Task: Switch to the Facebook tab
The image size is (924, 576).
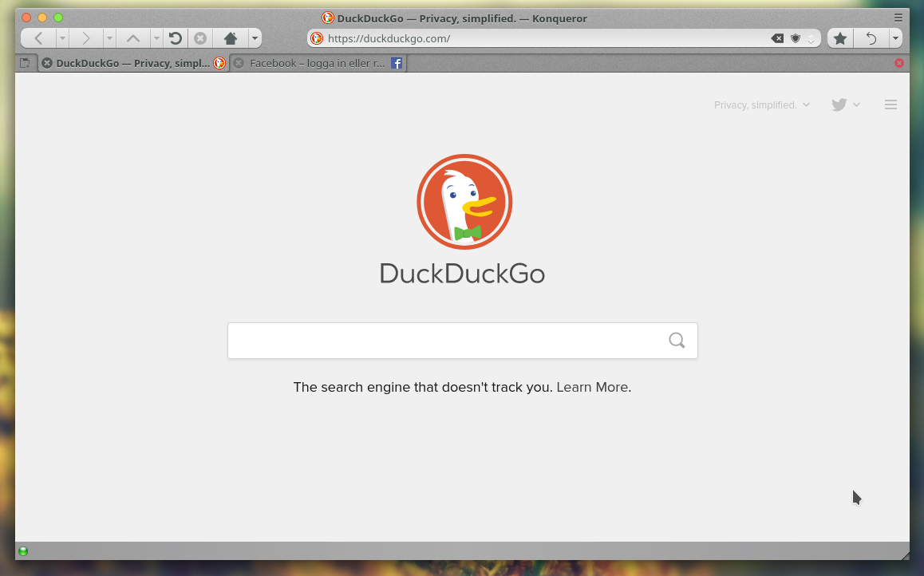Action: click(x=317, y=63)
